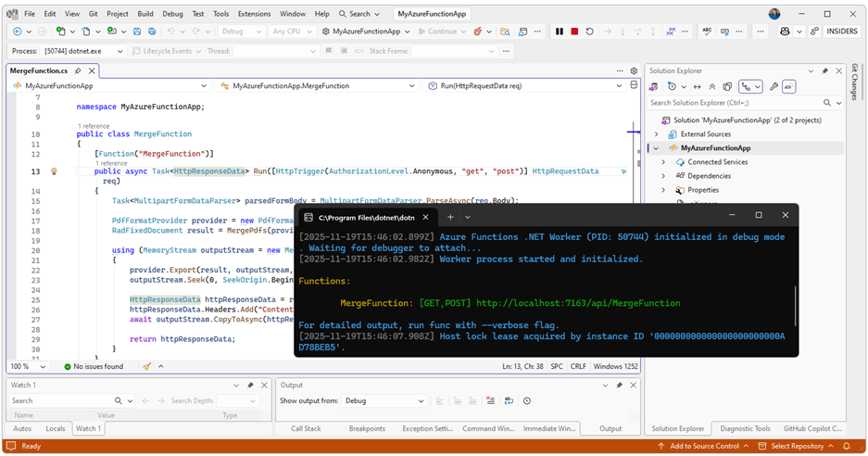
Task: Click the notifications bell in status bar
Action: (x=847, y=446)
